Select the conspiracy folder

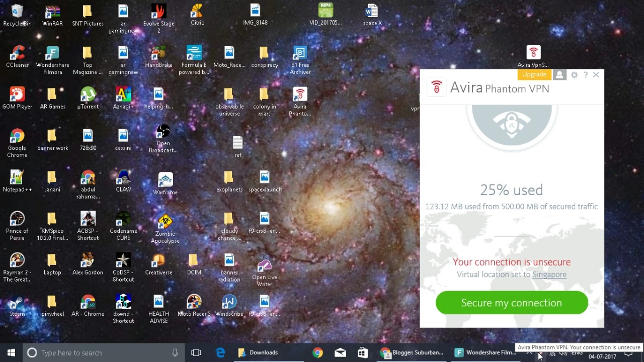pos(264,57)
